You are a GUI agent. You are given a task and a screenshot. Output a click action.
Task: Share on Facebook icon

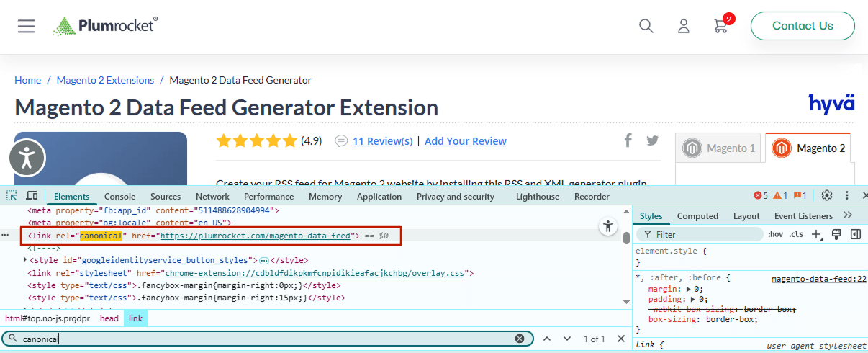(x=628, y=140)
